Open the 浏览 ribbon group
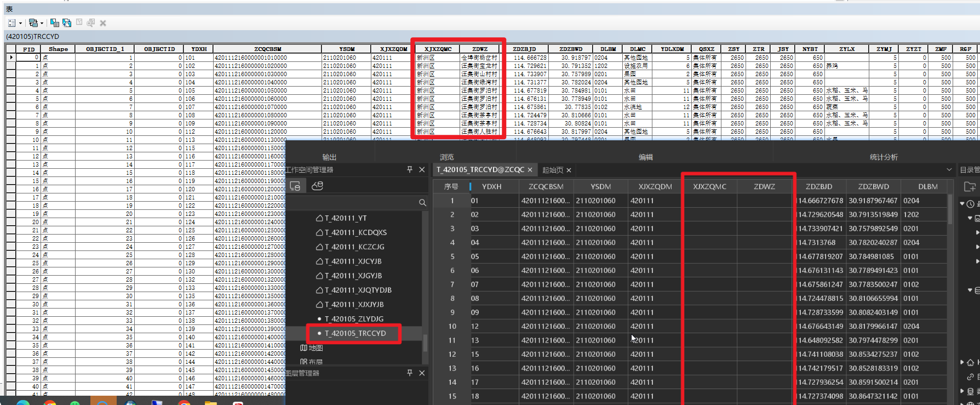 tap(447, 157)
